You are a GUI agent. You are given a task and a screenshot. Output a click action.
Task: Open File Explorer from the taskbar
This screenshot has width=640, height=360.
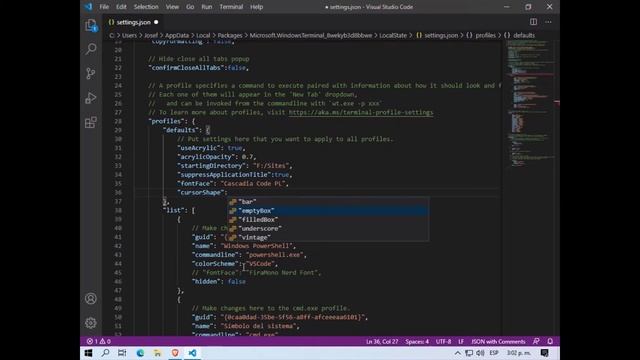158,353
